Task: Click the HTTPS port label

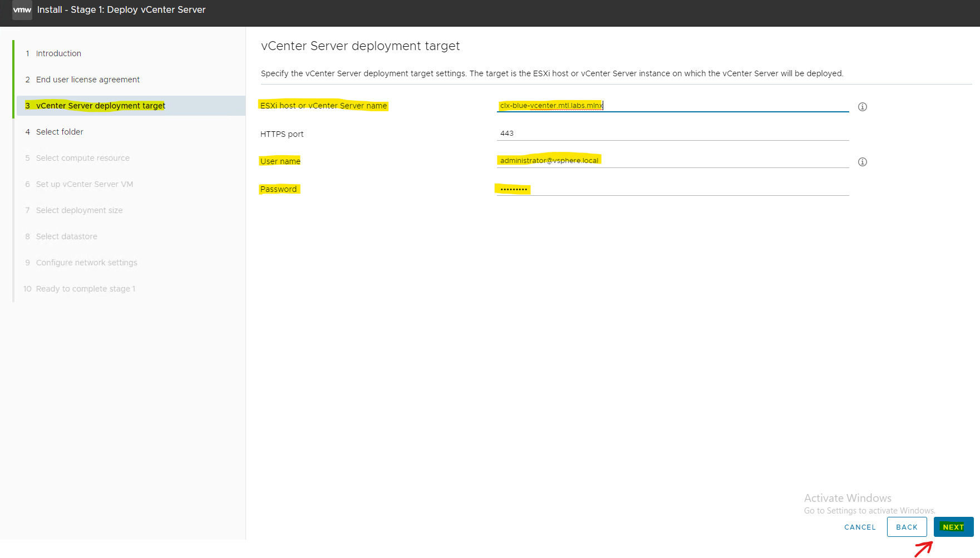Action: [282, 134]
